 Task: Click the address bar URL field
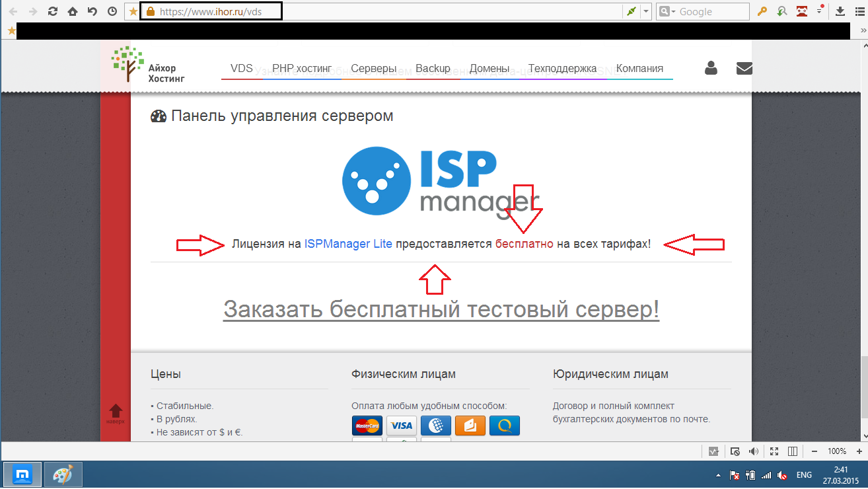point(390,11)
